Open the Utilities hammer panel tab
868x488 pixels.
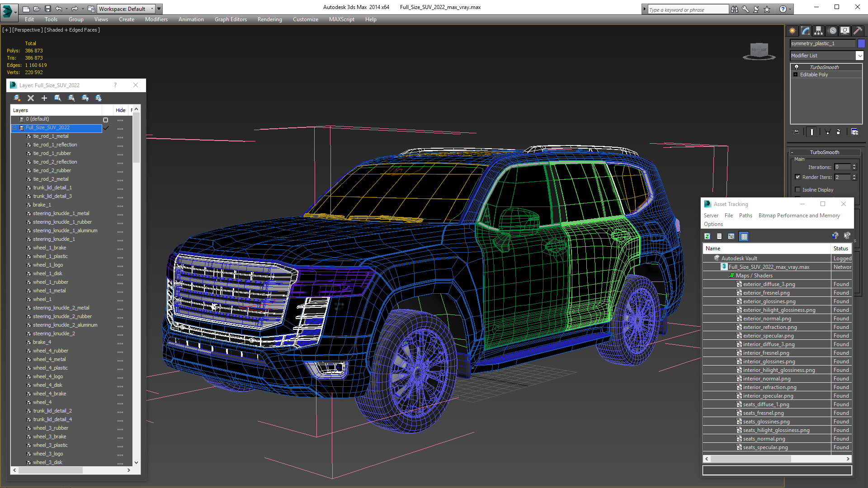[858, 31]
